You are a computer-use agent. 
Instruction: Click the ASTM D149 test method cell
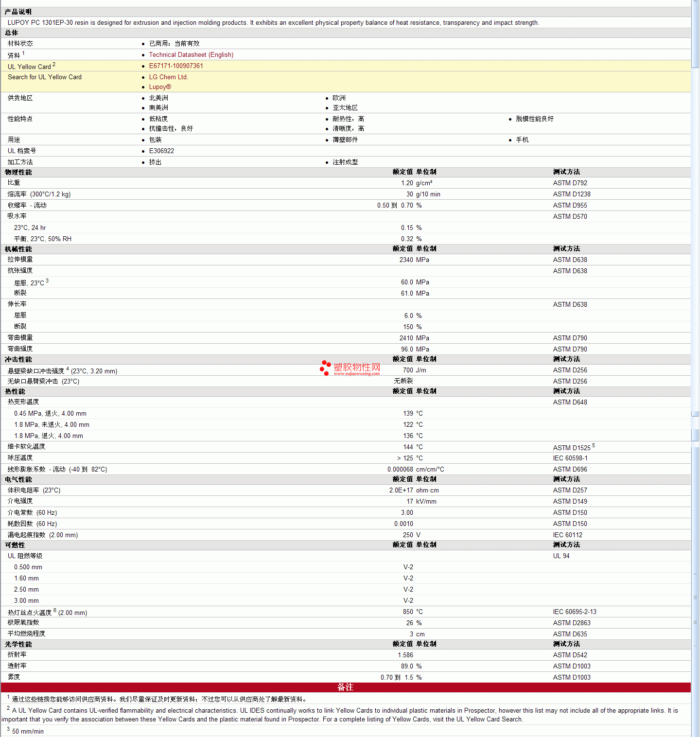pyautogui.click(x=570, y=502)
